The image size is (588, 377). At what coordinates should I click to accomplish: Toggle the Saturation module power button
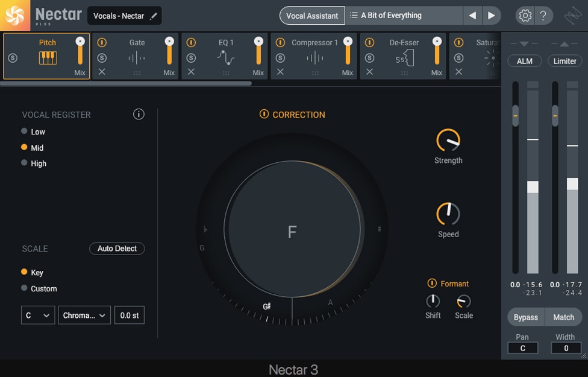[x=459, y=42]
